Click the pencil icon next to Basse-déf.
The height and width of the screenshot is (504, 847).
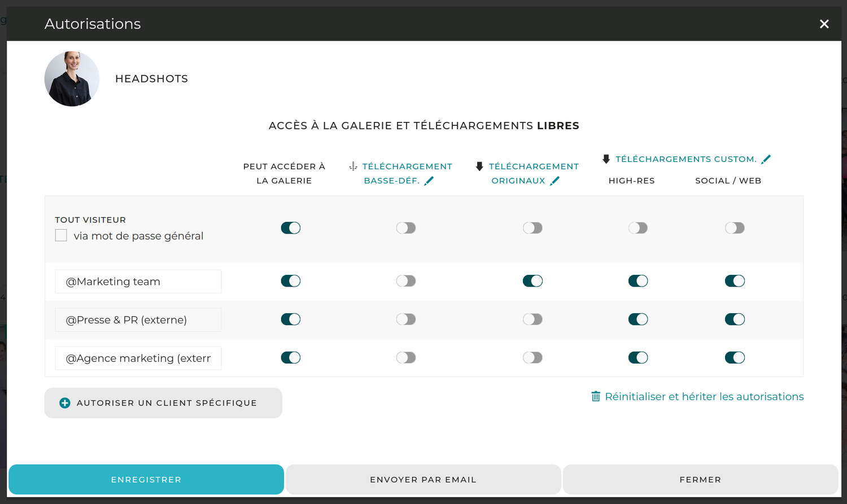click(x=429, y=181)
